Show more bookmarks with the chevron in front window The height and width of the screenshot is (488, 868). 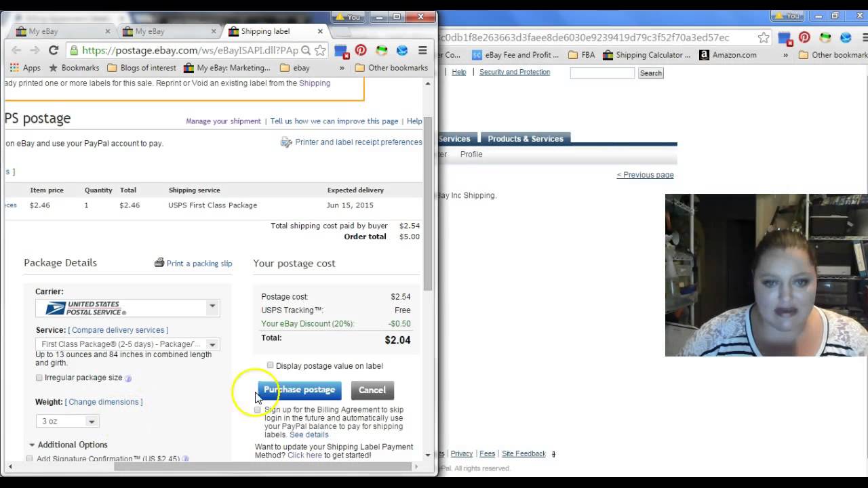click(342, 68)
